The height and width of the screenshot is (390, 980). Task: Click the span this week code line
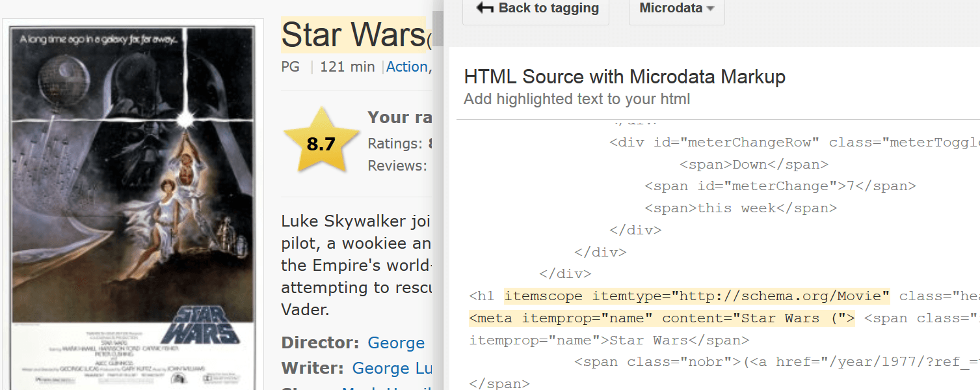pyautogui.click(x=741, y=208)
